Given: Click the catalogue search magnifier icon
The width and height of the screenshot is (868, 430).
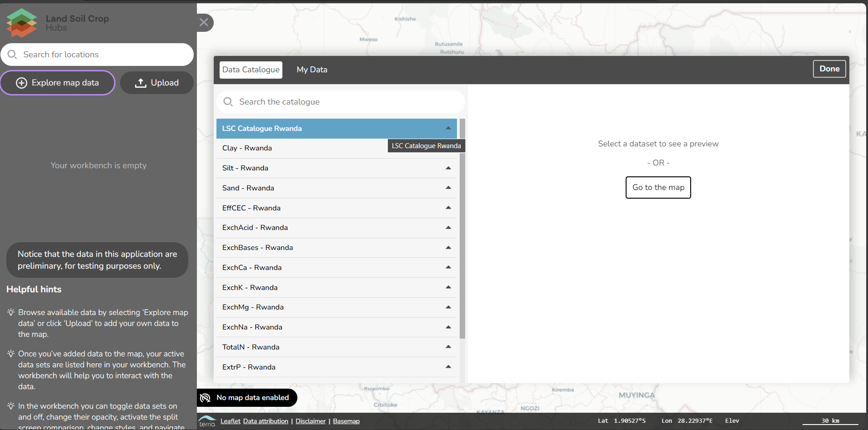Looking at the screenshot, I should coord(228,102).
